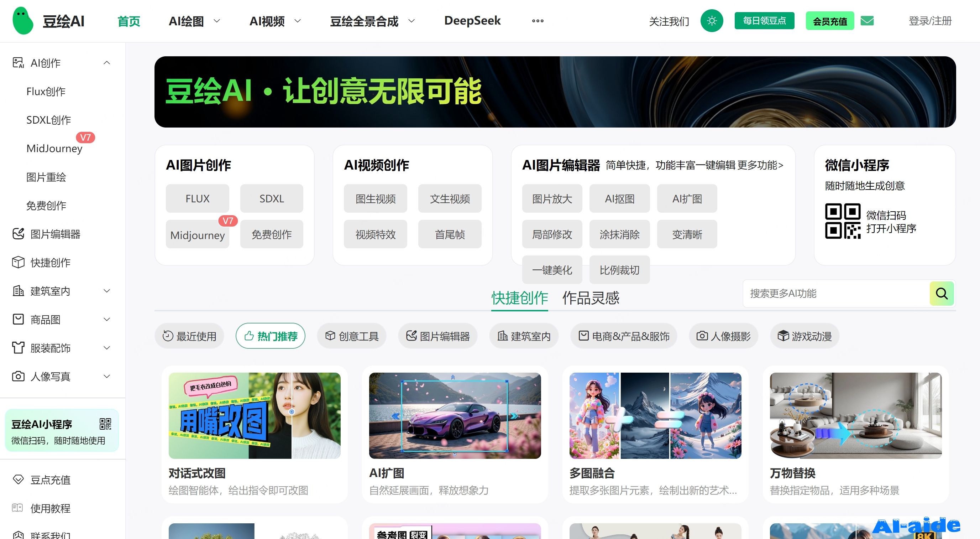This screenshot has height=539, width=980.
Task: Click the 图片编辑器 sidebar icon
Action: 18,234
